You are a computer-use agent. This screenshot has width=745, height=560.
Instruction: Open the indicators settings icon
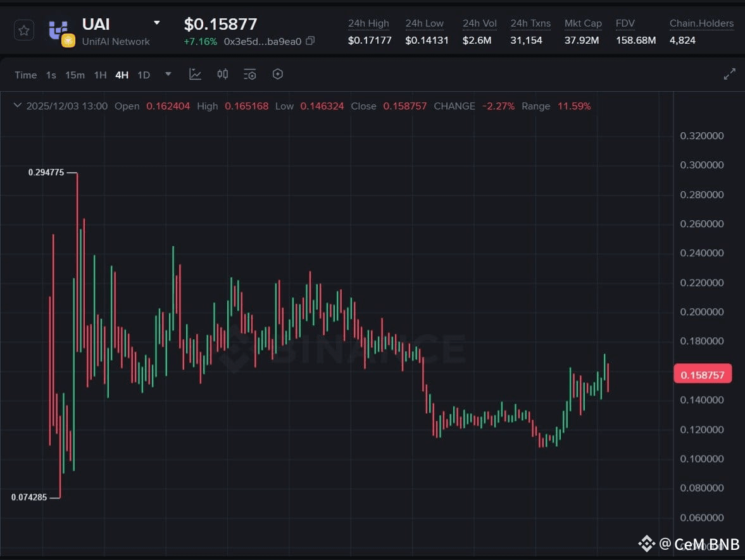[x=250, y=74]
